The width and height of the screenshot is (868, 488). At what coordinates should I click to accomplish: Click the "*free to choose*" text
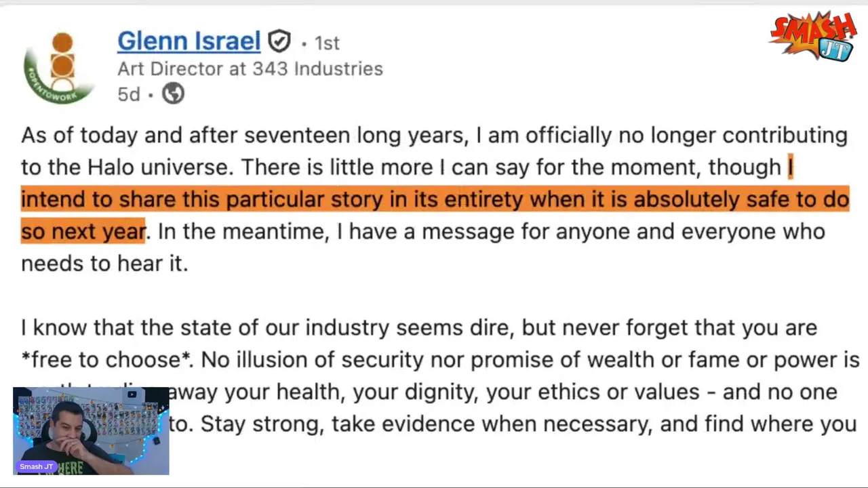[x=107, y=359]
